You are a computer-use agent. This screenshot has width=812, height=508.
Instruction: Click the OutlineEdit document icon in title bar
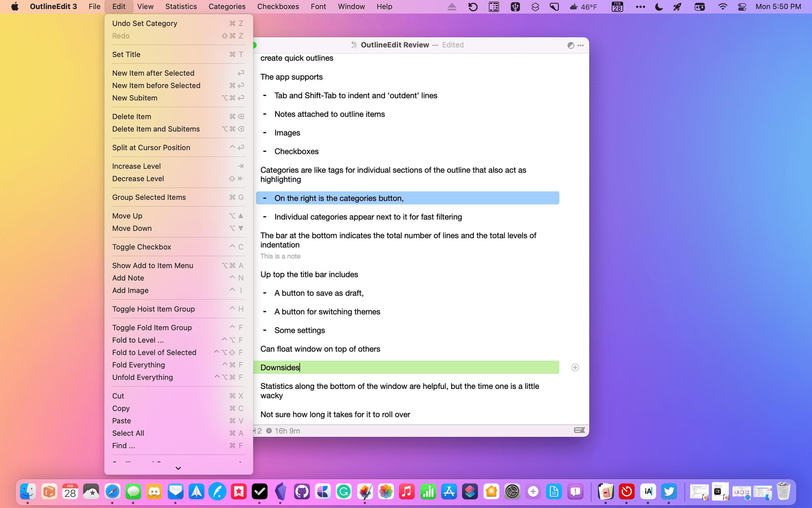point(354,44)
